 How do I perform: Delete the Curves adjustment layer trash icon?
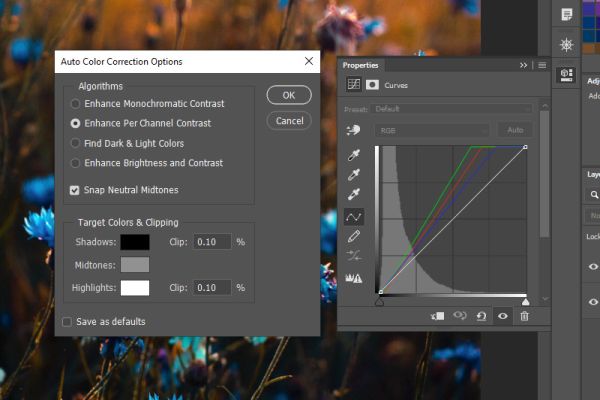524,316
